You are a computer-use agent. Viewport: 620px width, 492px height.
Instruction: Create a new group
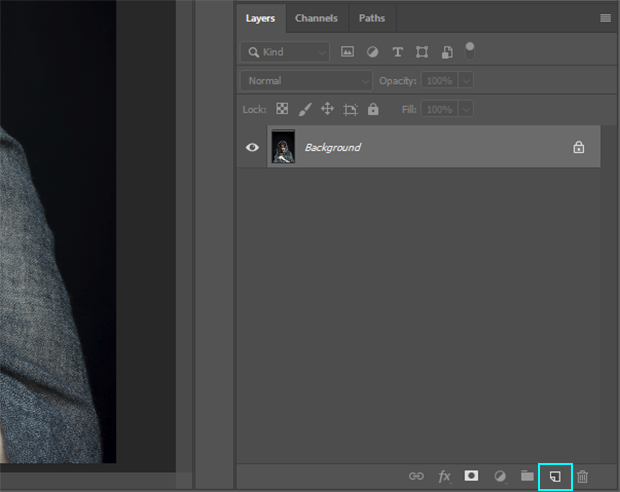pos(527,476)
